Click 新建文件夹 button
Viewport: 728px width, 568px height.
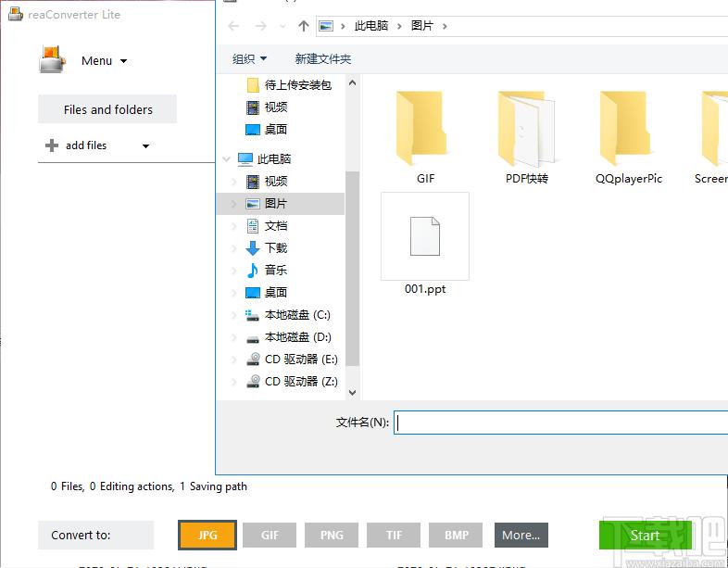(322, 59)
